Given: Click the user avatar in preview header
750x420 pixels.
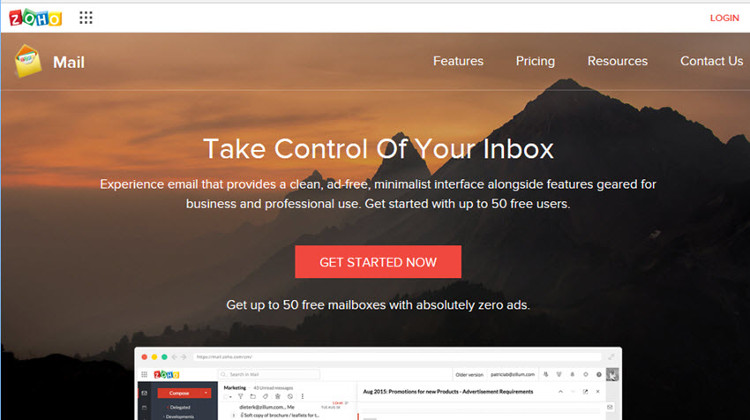Looking at the screenshot, I should pos(612,374).
